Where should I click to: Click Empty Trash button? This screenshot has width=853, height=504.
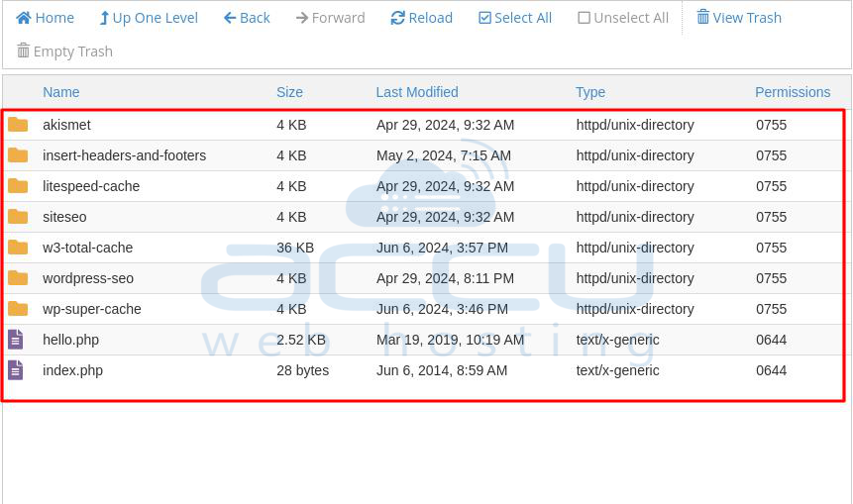(x=64, y=51)
